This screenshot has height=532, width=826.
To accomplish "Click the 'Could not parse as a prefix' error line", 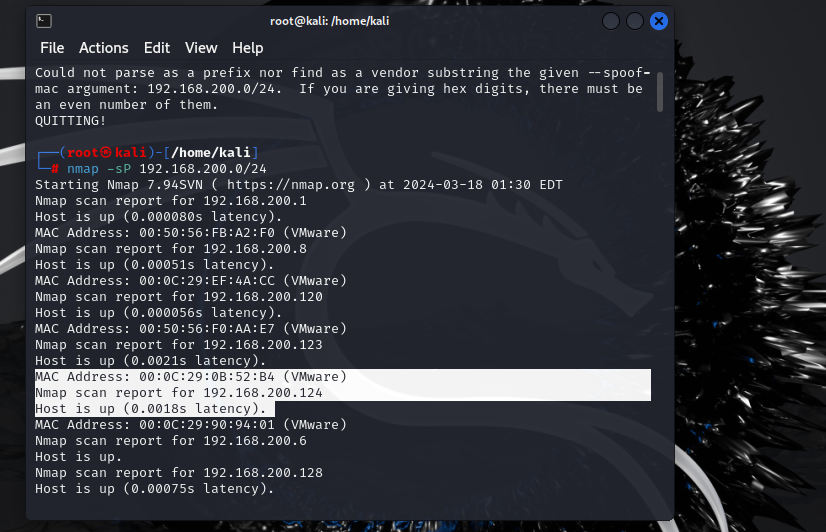I will [343, 73].
